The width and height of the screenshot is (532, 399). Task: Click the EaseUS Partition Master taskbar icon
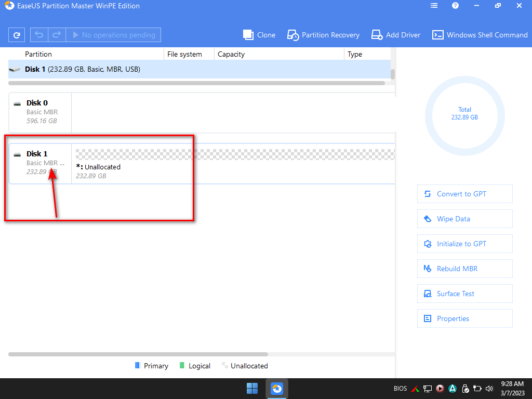pos(277,389)
